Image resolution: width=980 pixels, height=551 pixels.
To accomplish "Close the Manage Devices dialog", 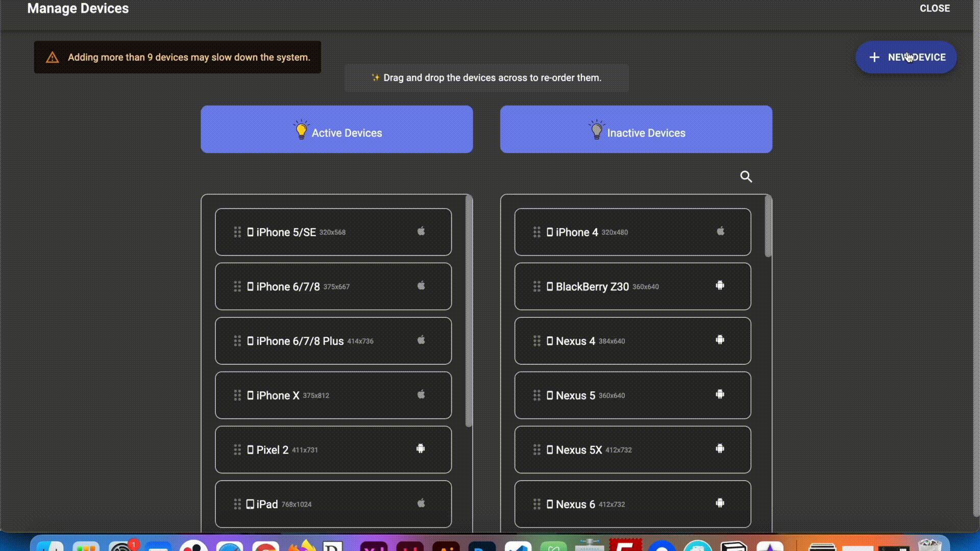I will coord(935,9).
